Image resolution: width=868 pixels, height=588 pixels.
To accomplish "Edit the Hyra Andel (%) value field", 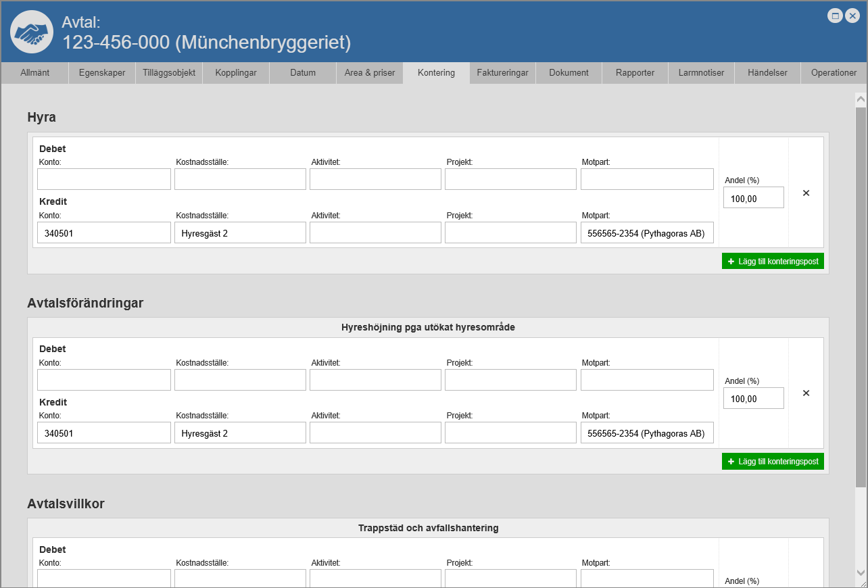I will pyautogui.click(x=753, y=198).
